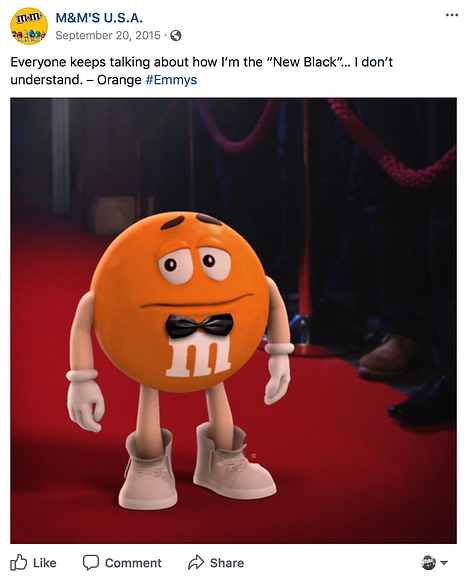Open the M&M'S U.S.A. profile picture
468x579 pixels.
tap(29, 26)
